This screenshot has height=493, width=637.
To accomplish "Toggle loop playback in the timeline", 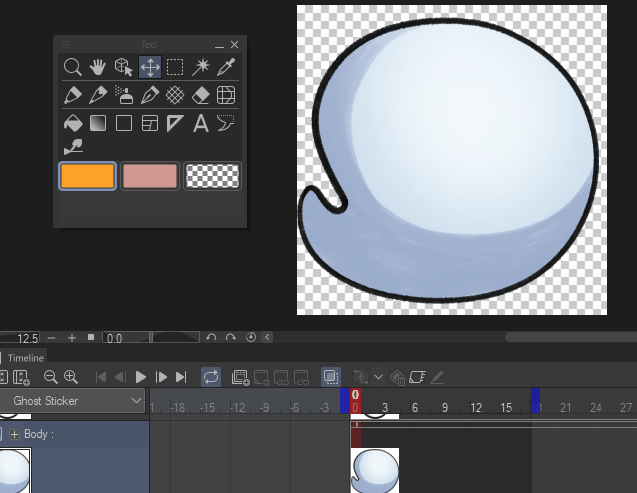I will (x=211, y=377).
